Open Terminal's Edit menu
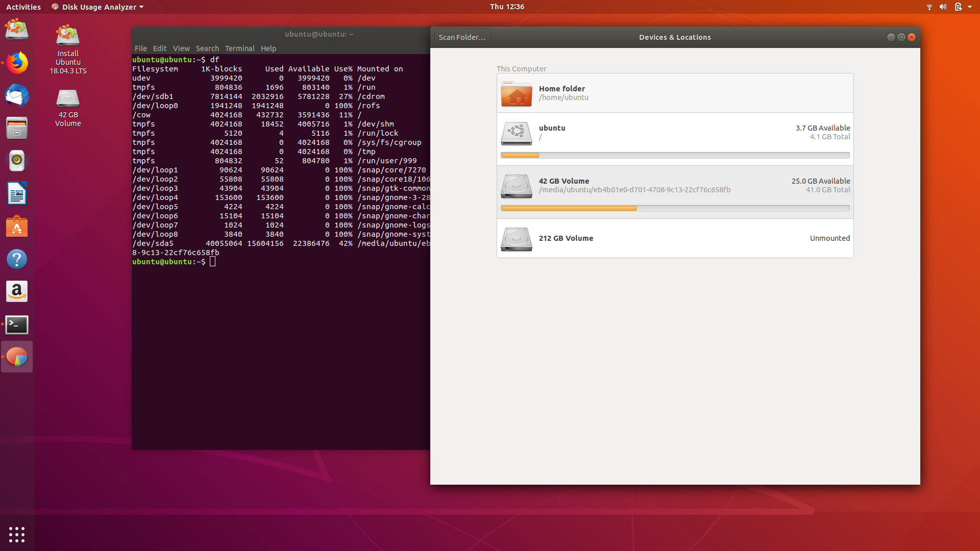Viewport: 980px width, 551px height. [x=160, y=48]
